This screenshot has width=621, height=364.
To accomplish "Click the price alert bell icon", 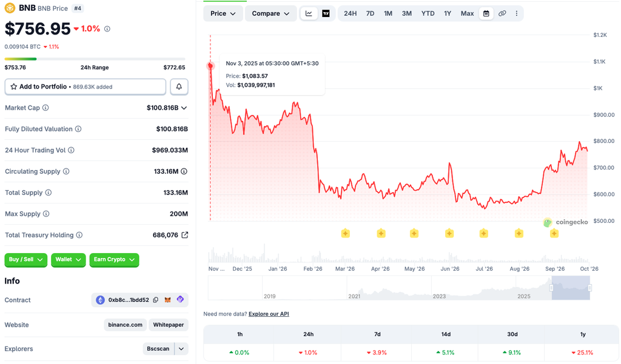I will click(179, 87).
